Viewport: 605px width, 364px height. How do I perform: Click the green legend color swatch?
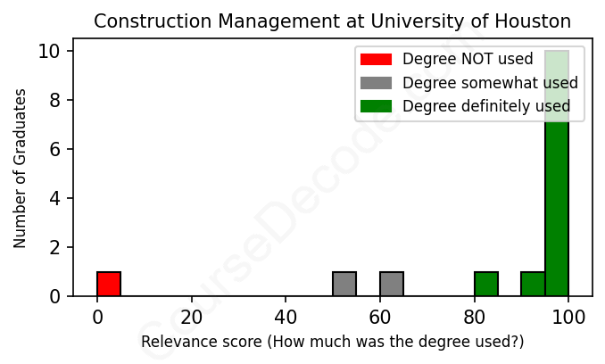376,107
